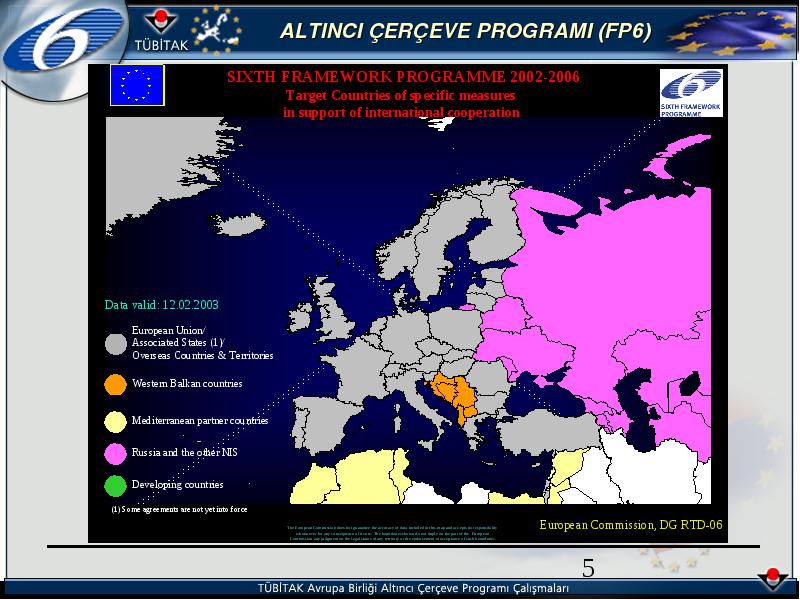Click the yellow Mediterranean partner legend swatch

point(115,422)
